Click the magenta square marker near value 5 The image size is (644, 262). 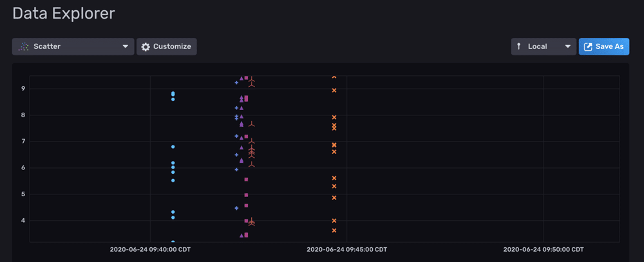coord(246,195)
